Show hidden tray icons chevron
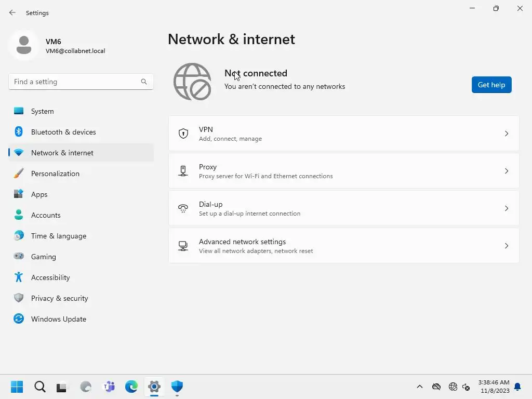The width and height of the screenshot is (532, 399). pos(420,387)
